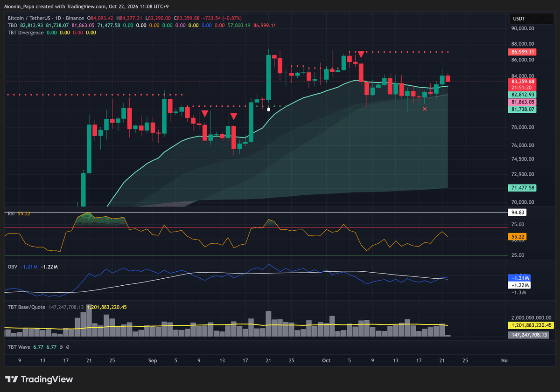Click the red triangle marker near Sep 15
This screenshot has height=392, width=560.
click(x=233, y=117)
